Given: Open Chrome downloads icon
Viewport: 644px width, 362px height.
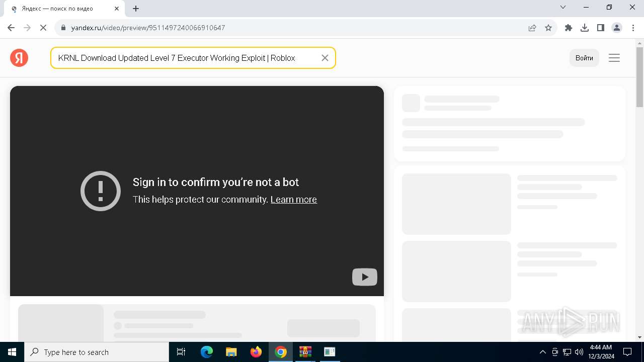Looking at the screenshot, I should 585,28.
